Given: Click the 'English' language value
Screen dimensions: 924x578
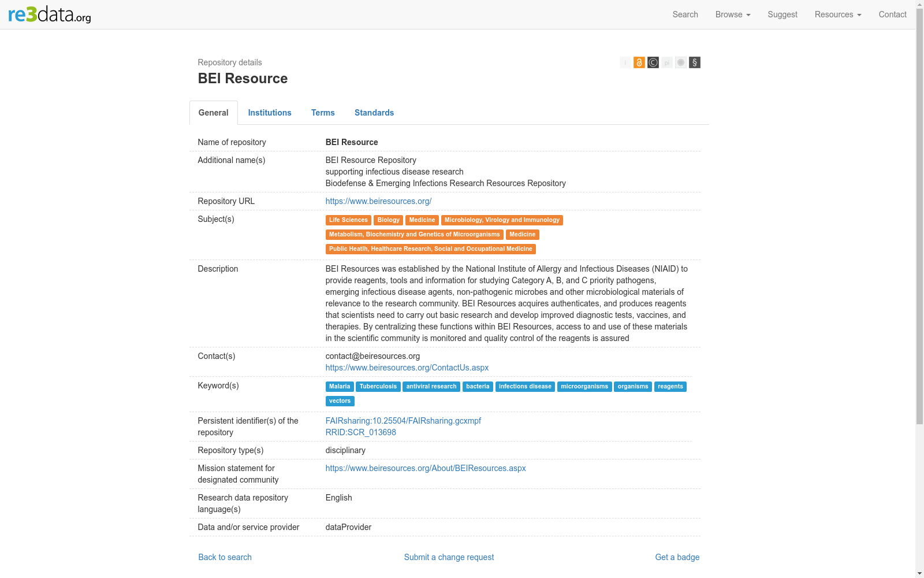Looking at the screenshot, I should point(338,498).
